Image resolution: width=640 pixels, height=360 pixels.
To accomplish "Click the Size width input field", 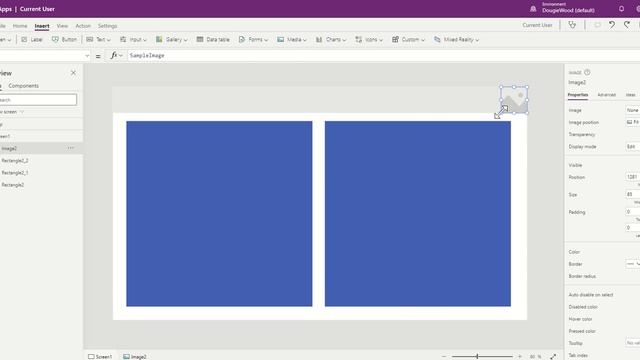I will click(x=633, y=194).
